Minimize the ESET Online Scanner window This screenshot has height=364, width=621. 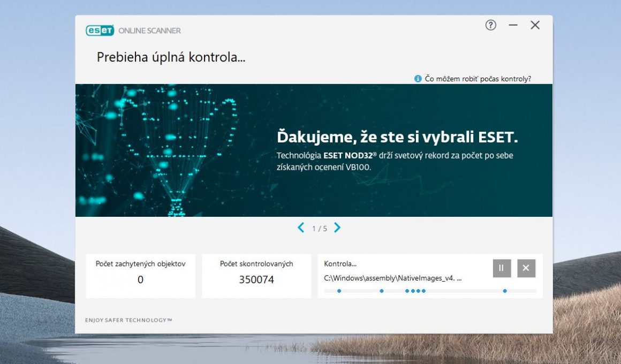[x=513, y=25]
